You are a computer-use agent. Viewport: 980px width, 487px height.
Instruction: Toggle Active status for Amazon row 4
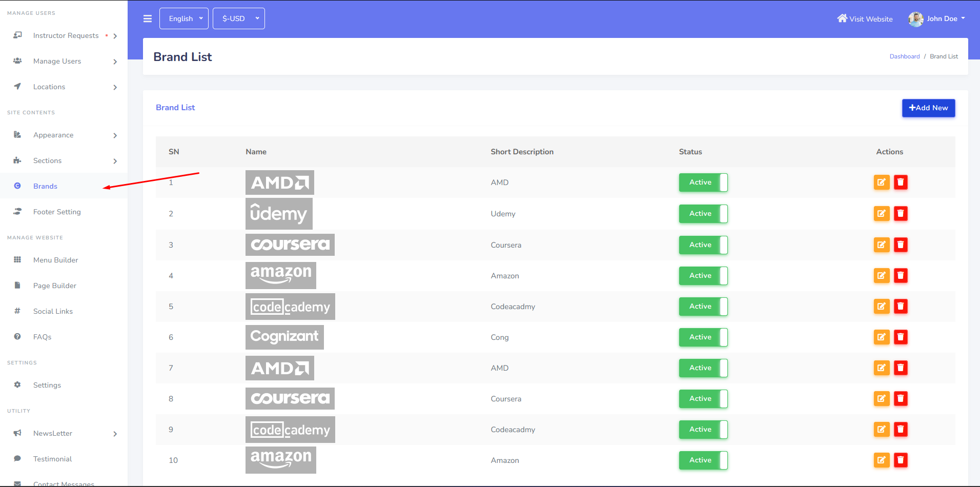703,276
